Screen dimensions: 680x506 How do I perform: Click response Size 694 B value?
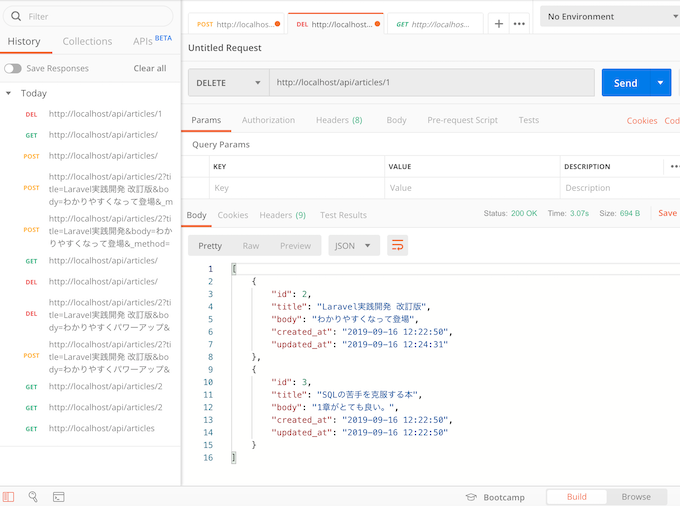click(630, 213)
